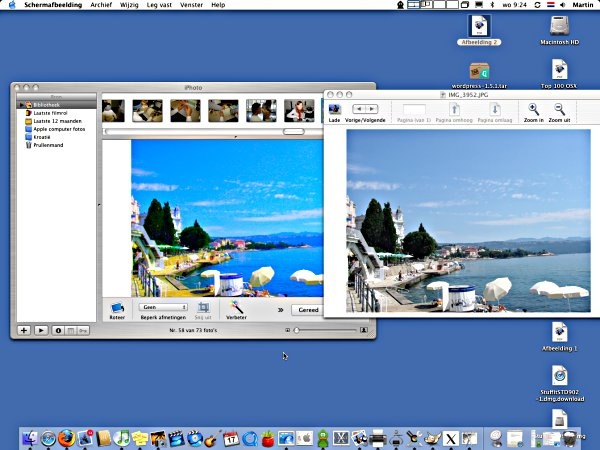The width and height of the screenshot is (600, 450).
Task: Open the Trash in the Dock
Action: pyautogui.click(x=570, y=439)
